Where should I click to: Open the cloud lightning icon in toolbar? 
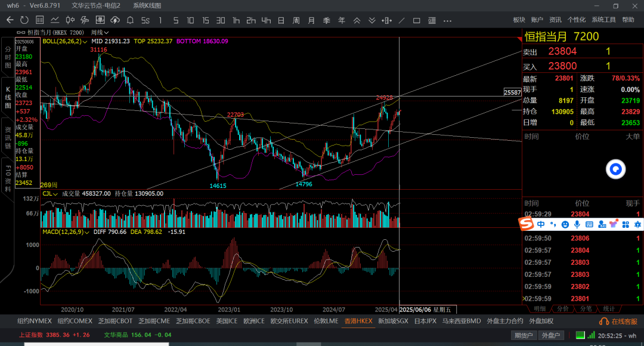(115, 20)
